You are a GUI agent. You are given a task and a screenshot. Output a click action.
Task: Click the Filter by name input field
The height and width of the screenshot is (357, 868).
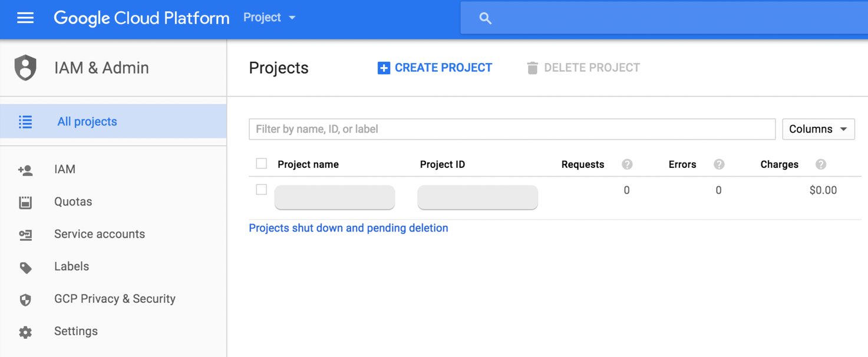[x=511, y=129]
